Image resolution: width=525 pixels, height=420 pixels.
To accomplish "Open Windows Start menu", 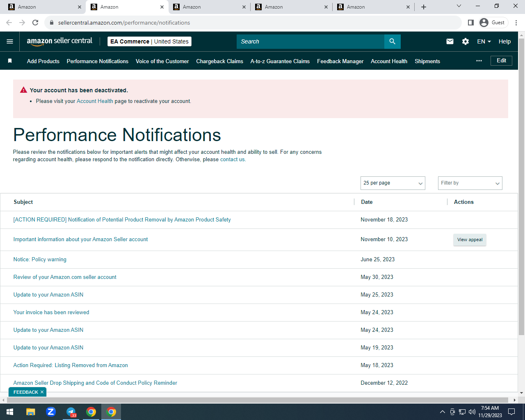I will pyautogui.click(x=10, y=412).
